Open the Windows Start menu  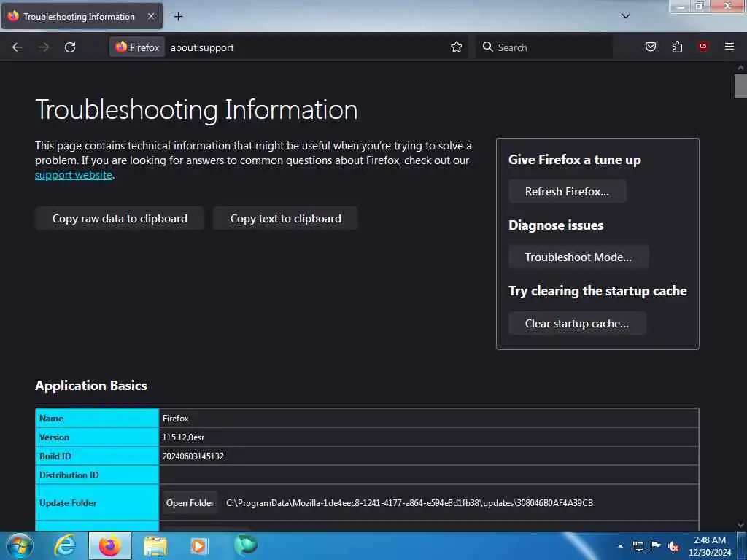click(20, 545)
